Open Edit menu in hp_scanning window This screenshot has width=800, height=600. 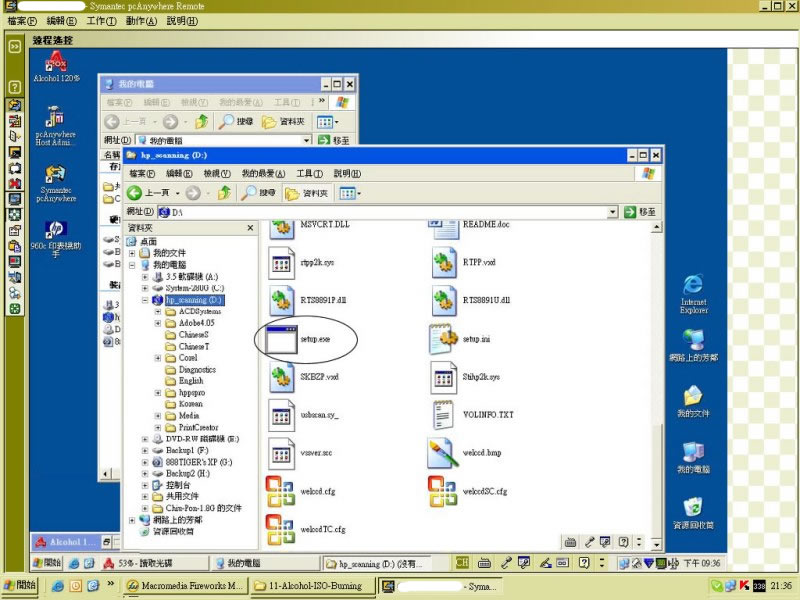[x=179, y=173]
